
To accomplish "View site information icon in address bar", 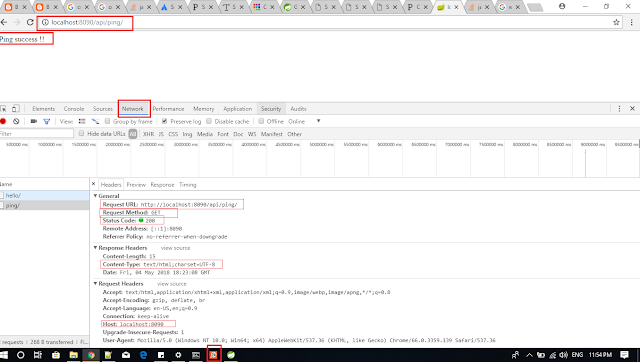I will point(45,22).
